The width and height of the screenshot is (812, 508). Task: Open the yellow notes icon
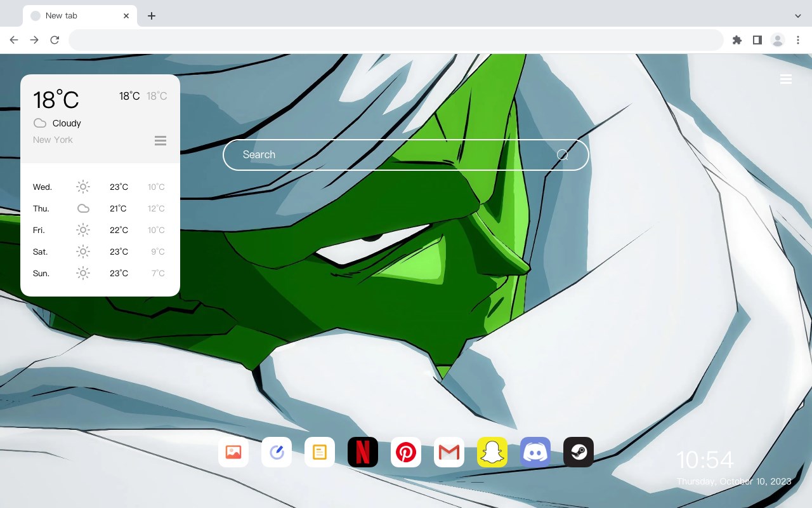pos(320,452)
